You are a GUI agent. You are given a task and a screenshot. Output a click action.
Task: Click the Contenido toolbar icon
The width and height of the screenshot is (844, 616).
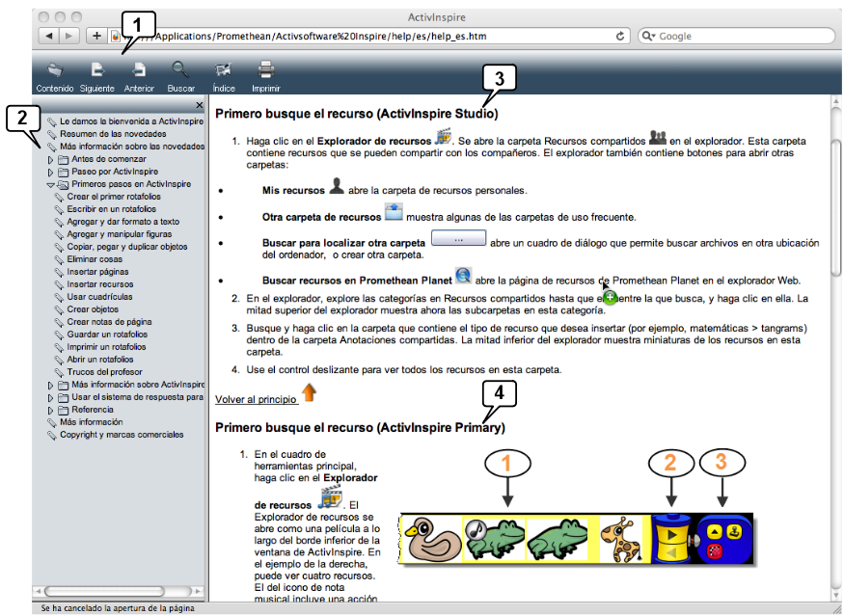(55, 70)
